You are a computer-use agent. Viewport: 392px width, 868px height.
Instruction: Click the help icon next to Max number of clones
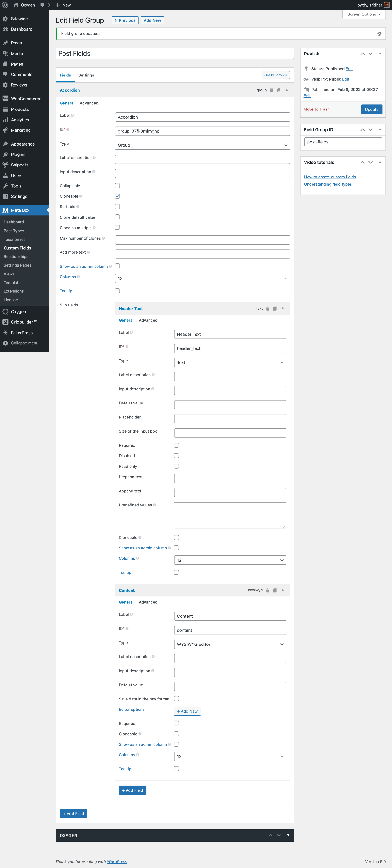(103, 238)
